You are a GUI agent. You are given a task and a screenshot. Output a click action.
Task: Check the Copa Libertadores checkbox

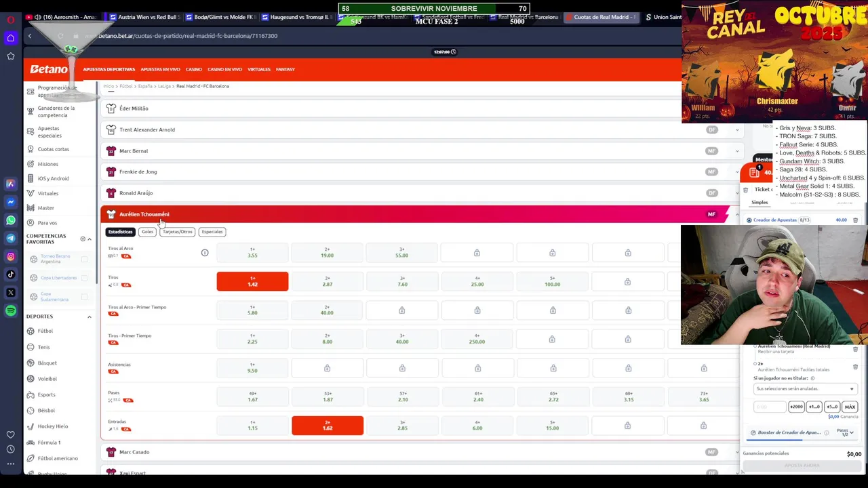(85, 278)
